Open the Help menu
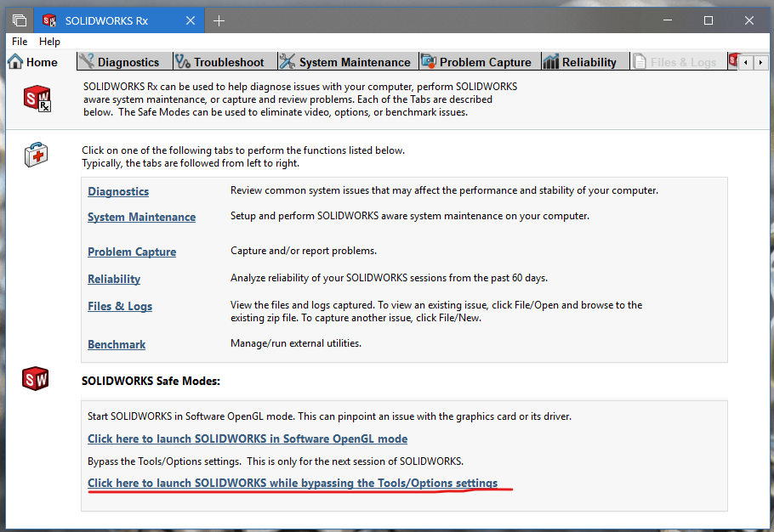 pos(49,42)
